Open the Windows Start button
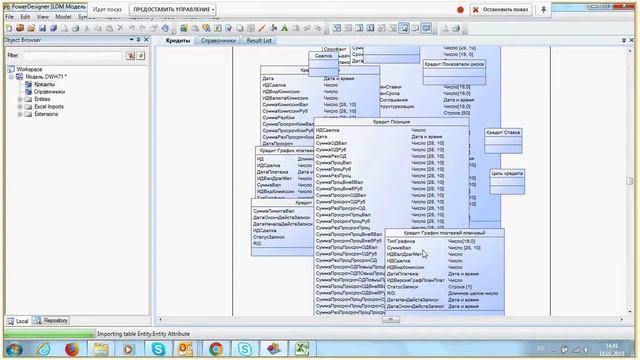The image size is (640, 360). 14,349
